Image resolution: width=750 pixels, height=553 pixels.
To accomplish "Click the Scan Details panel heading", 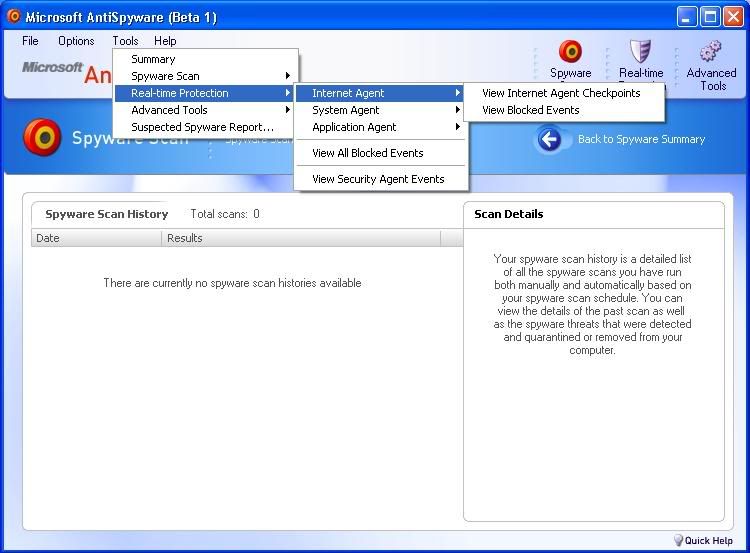I will point(508,214).
